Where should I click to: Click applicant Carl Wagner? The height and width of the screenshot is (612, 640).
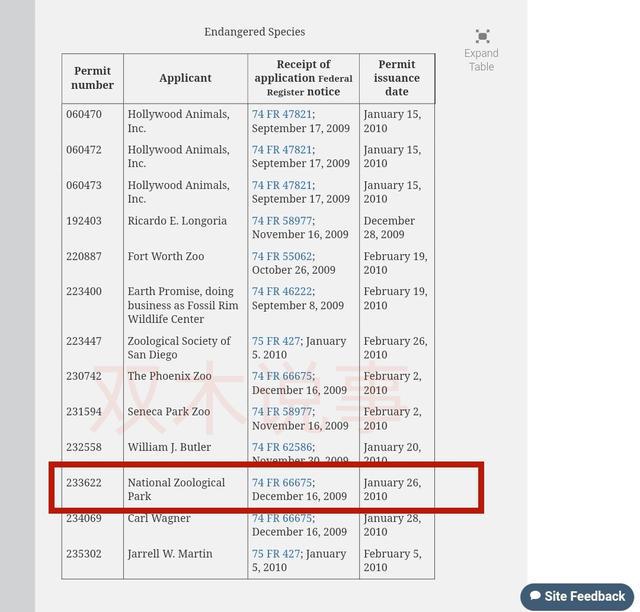point(159,518)
